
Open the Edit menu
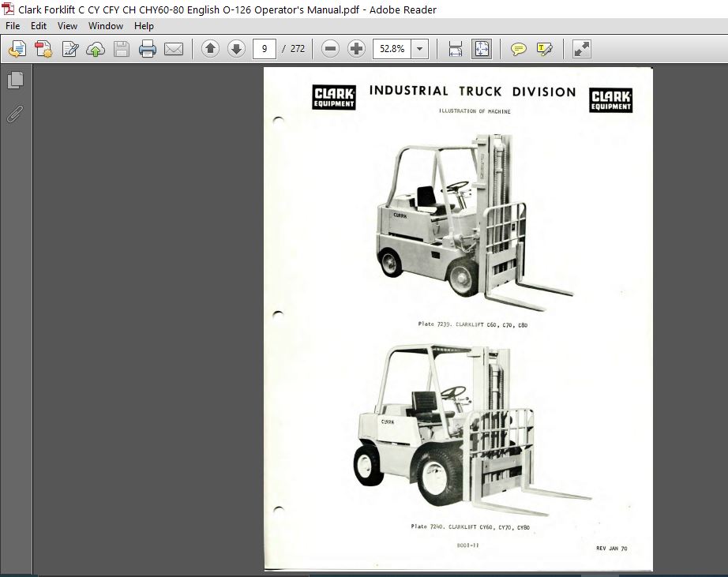(39, 26)
